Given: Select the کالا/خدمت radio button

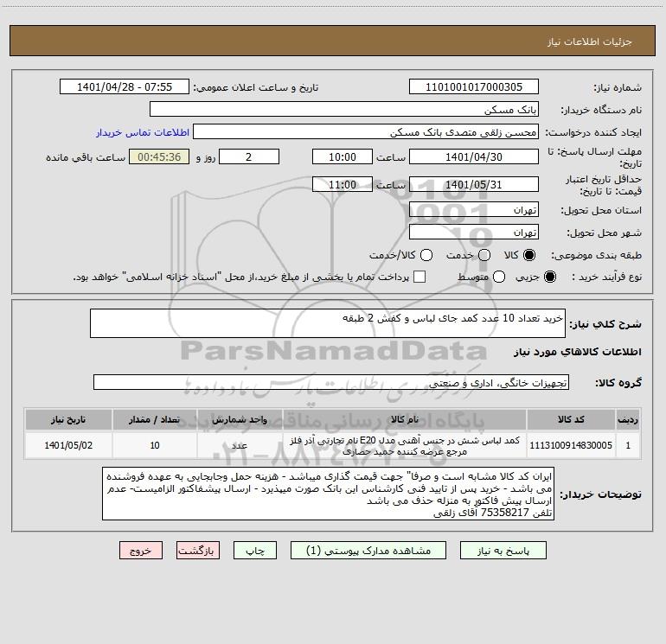Looking at the screenshot, I should 426,255.
